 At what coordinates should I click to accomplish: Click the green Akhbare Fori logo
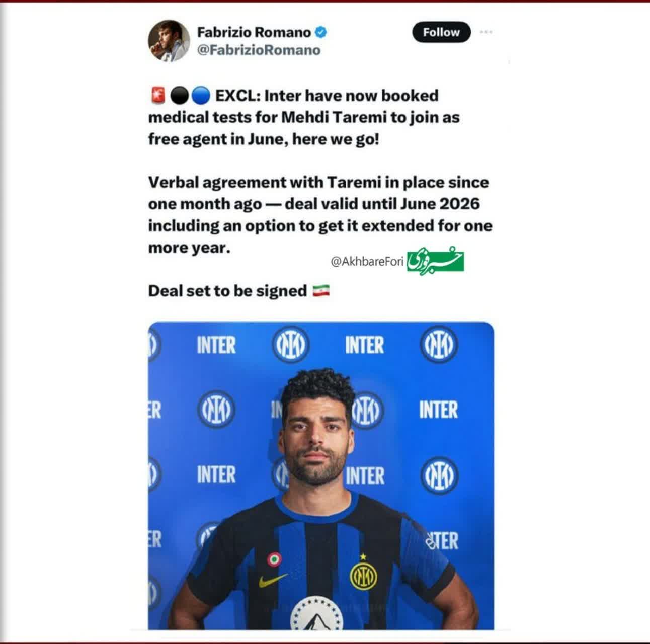[435, 259]
